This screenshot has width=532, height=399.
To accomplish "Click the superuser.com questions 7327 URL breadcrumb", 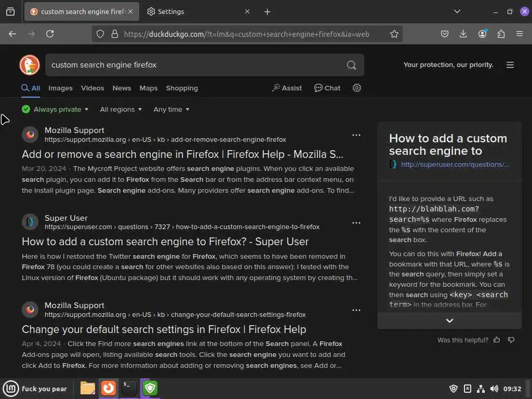I will 182,227.
